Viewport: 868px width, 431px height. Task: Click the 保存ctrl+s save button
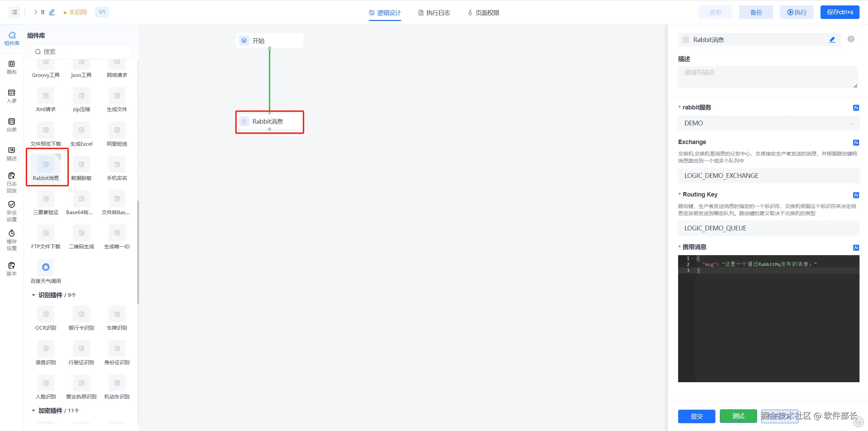point(840,12)
